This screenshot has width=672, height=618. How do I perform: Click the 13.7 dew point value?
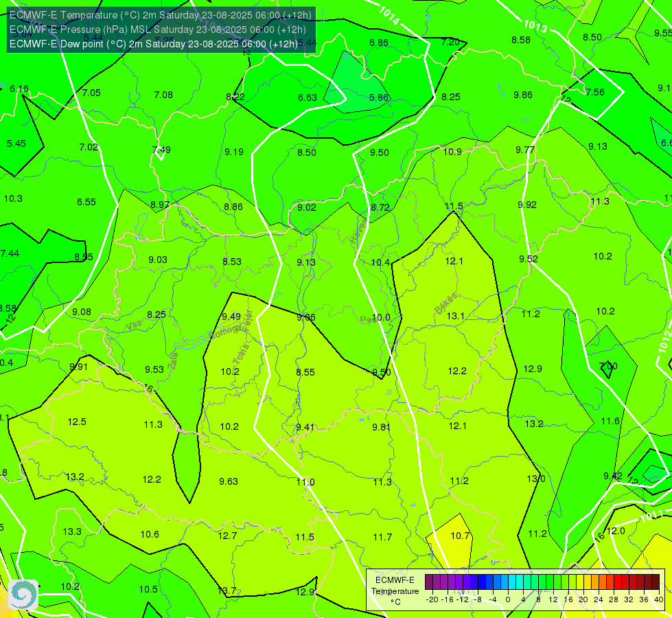coord(227,591)
